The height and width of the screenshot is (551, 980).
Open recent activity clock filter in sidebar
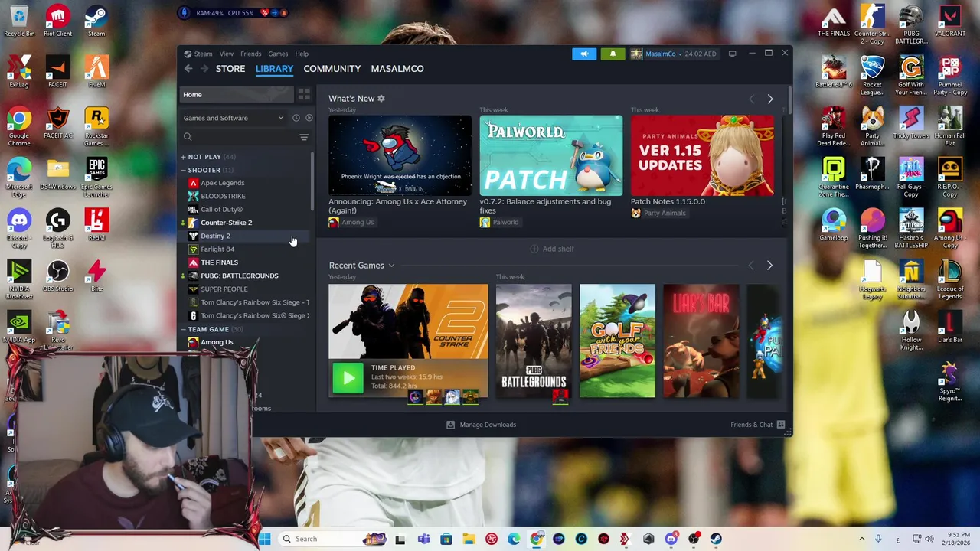tap(296, 118)
